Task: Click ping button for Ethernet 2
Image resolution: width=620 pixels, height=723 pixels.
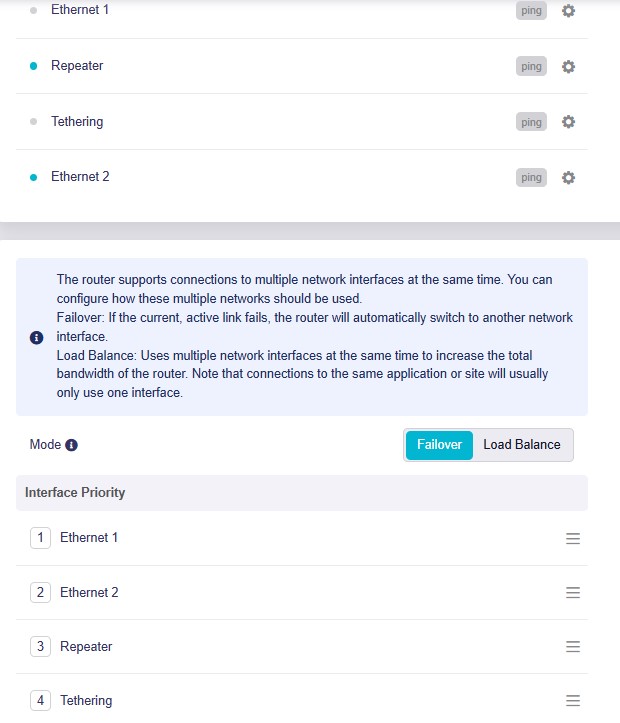Action: pyautogui.click(x=531, y=178)
